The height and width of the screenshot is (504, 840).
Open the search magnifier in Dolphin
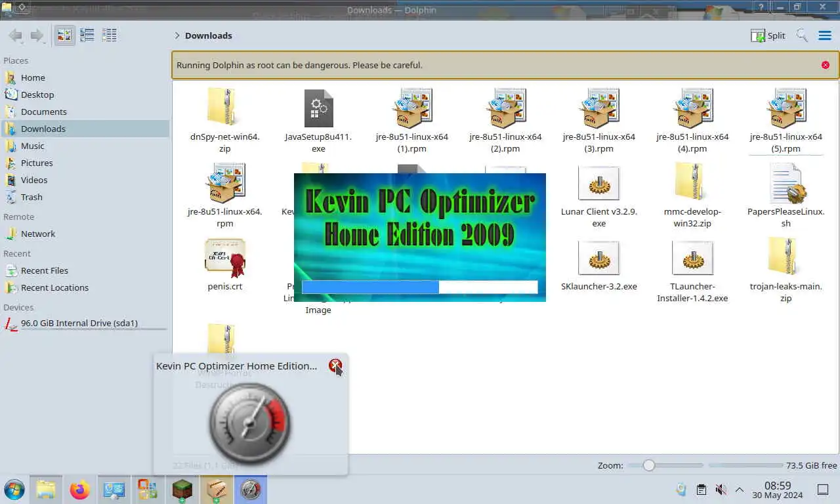click(802, 35)
